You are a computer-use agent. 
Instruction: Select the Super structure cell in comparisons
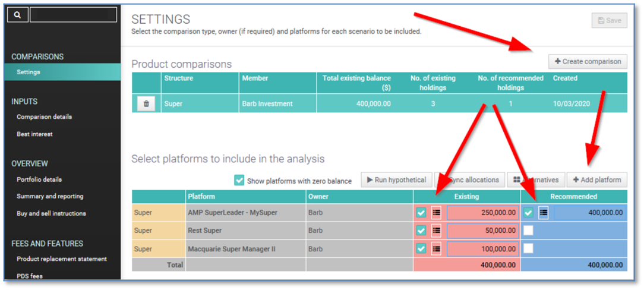[200, 104]
